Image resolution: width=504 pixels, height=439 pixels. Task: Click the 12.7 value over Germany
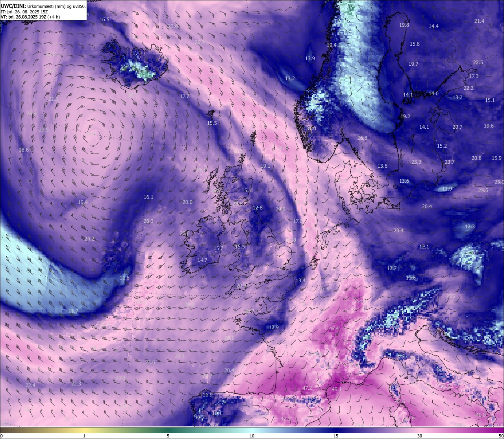click(x=392, y=269)
